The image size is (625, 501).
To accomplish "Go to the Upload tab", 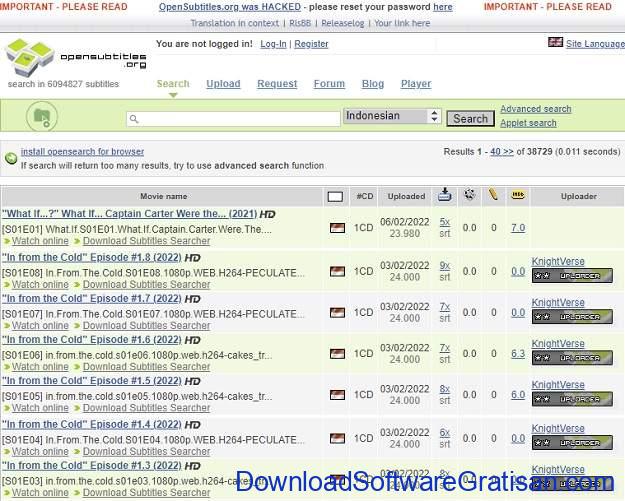I will 223,84.
